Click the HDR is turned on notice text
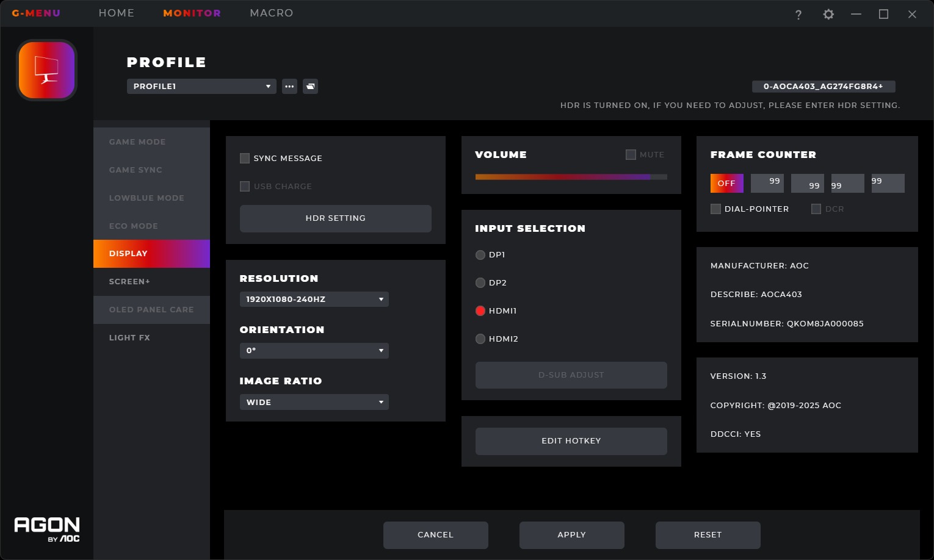 tap(730, 105)
